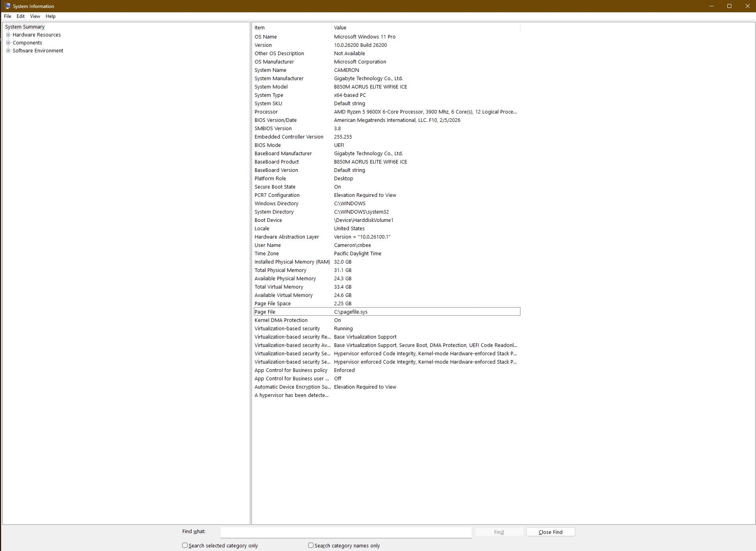The width and height of the screenshot is (756, 551).
Task: Select the Available Virtual Memory row
Action: 387,295
